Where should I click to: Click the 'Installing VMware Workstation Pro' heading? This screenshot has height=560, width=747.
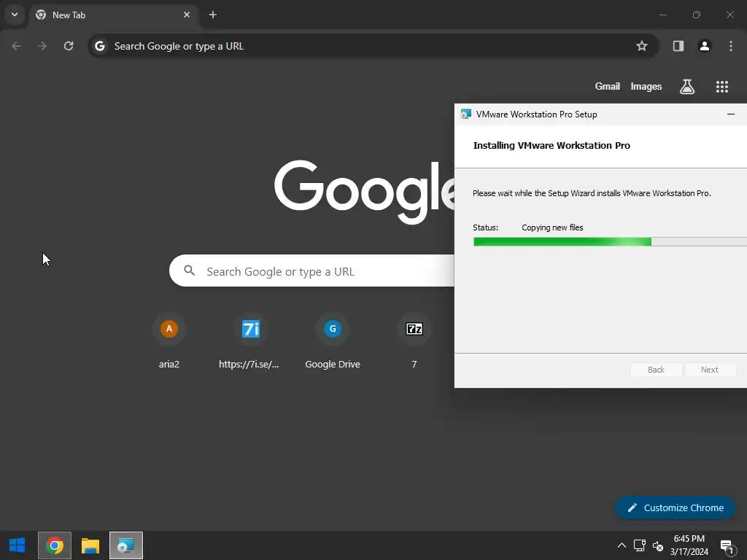551,146
